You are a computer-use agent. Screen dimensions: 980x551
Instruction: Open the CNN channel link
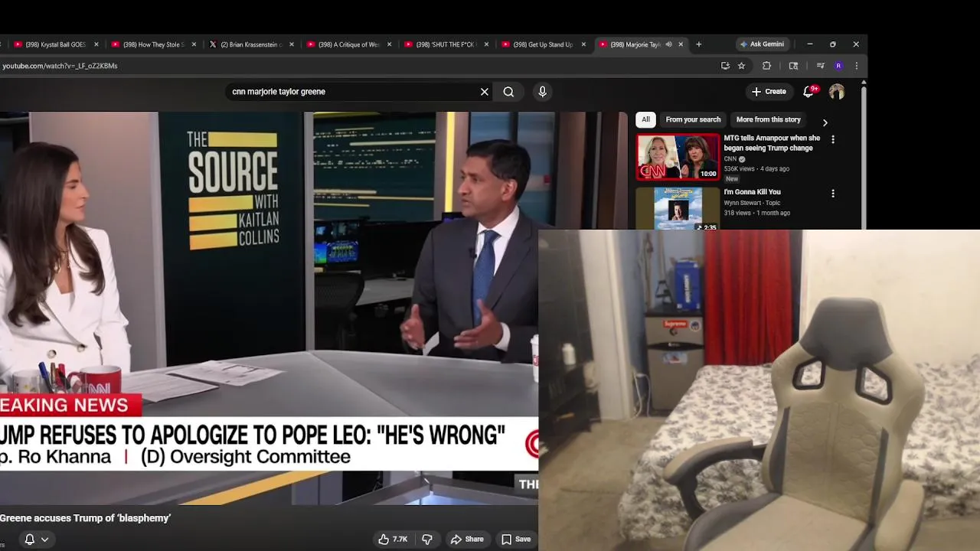[730, 159]
